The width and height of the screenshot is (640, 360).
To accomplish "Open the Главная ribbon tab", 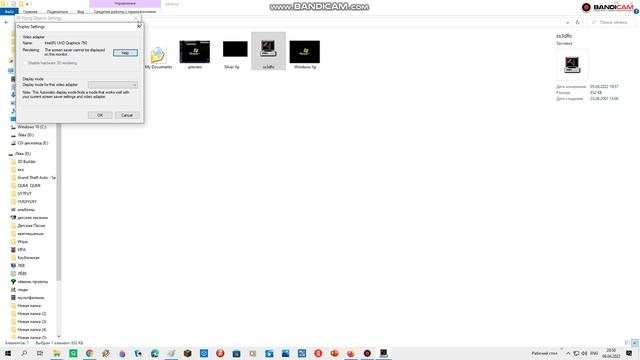I will point(30,12).
